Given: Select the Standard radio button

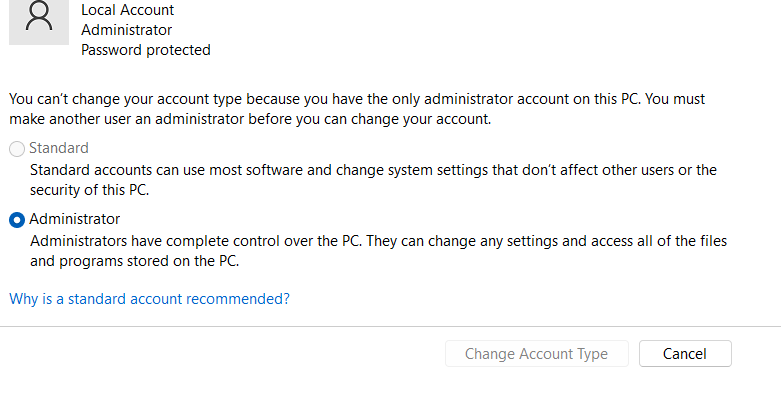Looking at the screenshot, I should click(x=17, y=148).
